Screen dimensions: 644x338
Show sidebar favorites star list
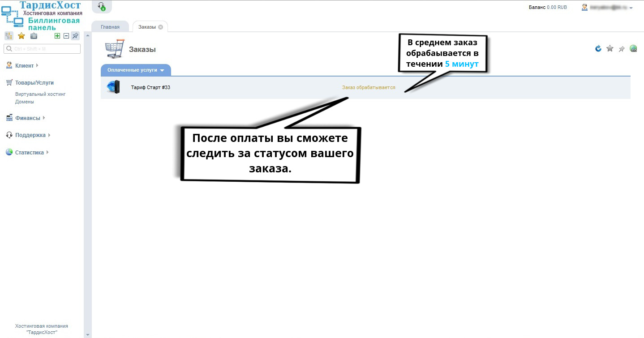coord(21,36)
